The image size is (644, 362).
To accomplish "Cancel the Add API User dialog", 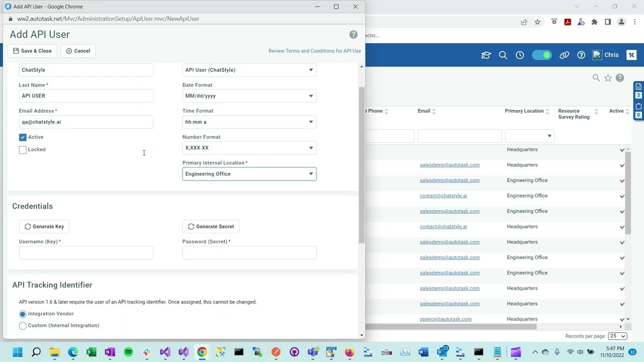I will 78,51.
